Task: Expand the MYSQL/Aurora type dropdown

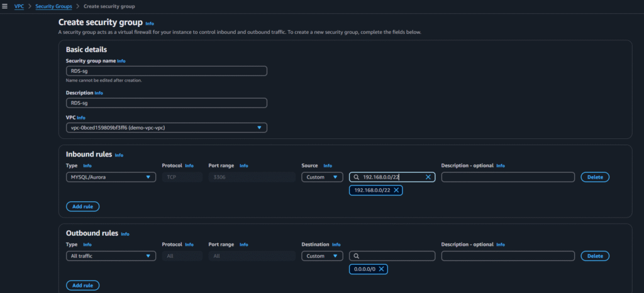Action: coord(111,177)
